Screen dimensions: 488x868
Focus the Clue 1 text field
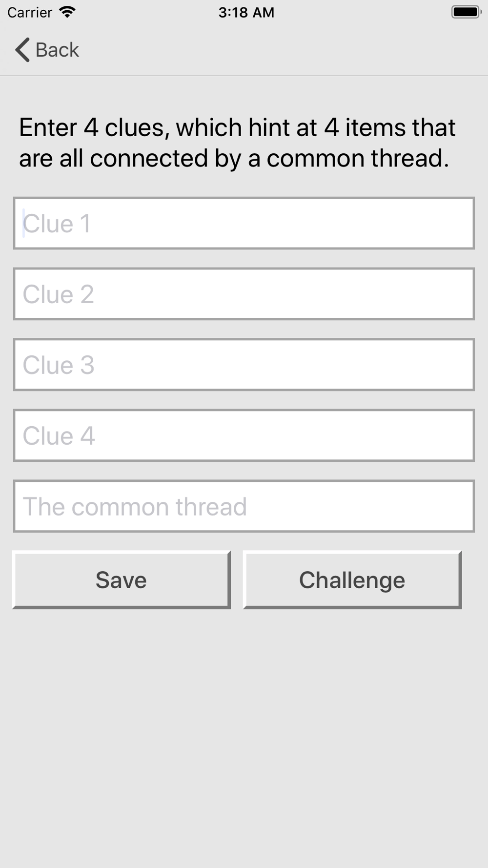[244, 223]
